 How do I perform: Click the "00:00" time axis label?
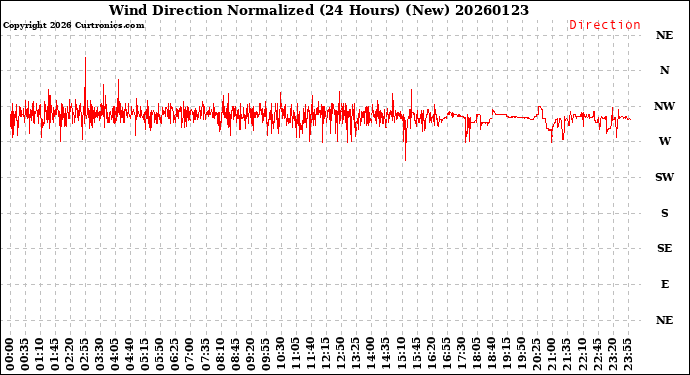click(10, 355)
